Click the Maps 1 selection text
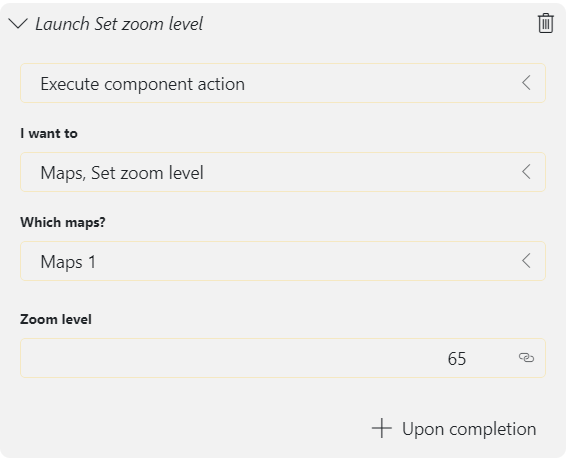This screenshot has height=463, width=570. (68, 262)
